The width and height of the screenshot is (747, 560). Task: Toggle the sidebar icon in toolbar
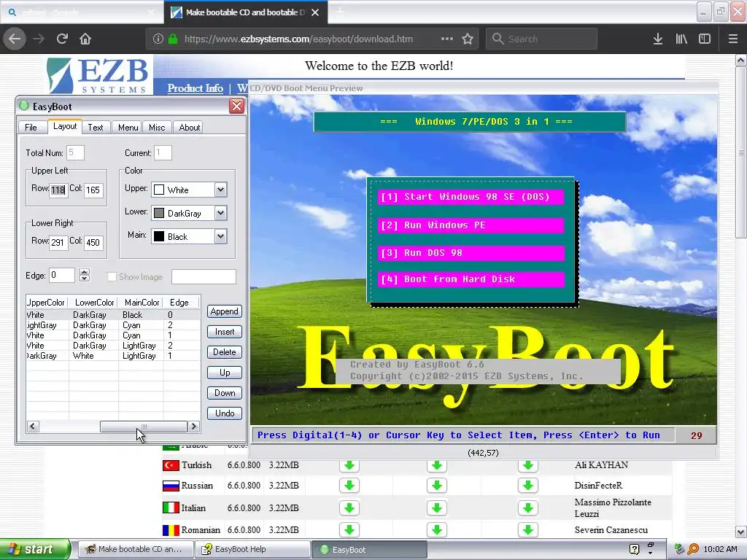pos(705,39)
